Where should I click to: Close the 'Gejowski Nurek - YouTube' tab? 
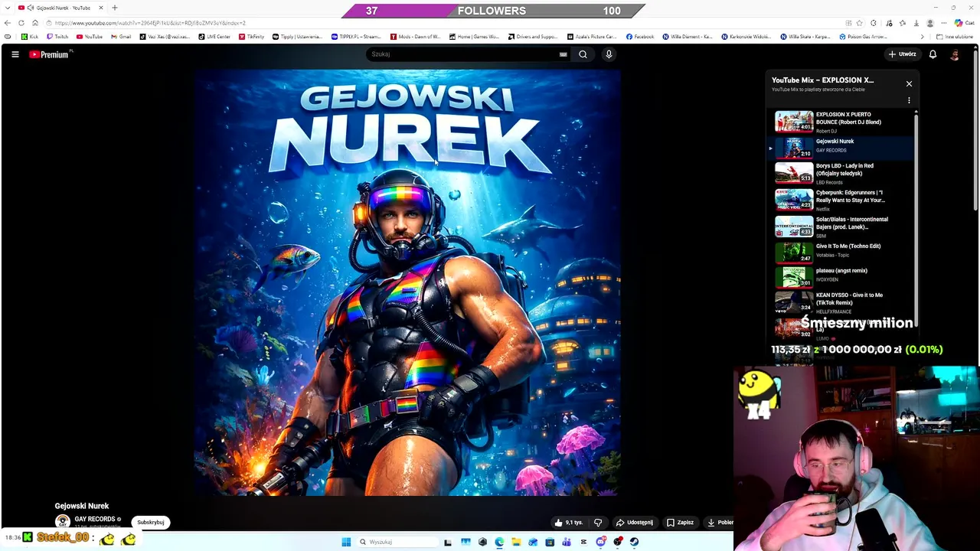(x=100, y=8)
